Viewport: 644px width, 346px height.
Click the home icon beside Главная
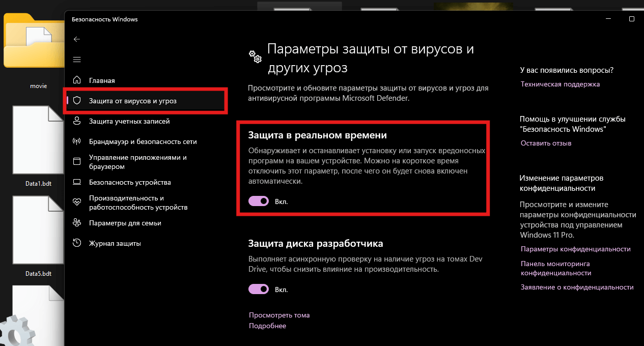click(77, 80)
